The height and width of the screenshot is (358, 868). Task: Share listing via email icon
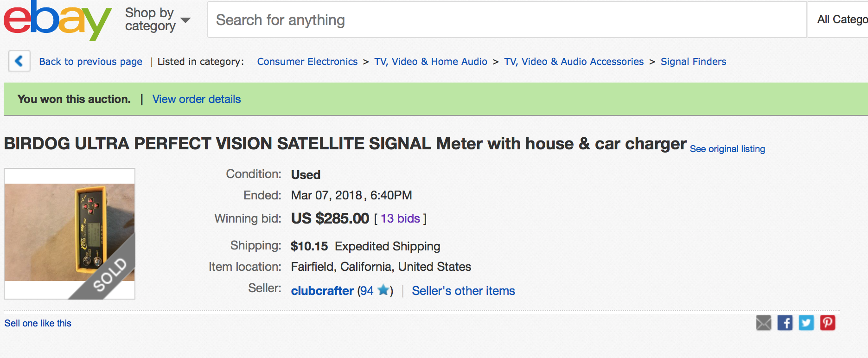point(763,323)
